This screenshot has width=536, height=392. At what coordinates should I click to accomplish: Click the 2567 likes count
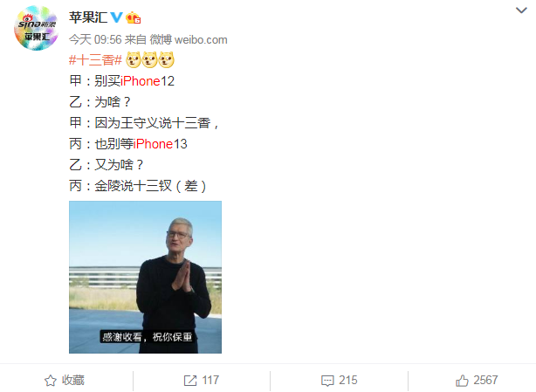pos(485,381)
